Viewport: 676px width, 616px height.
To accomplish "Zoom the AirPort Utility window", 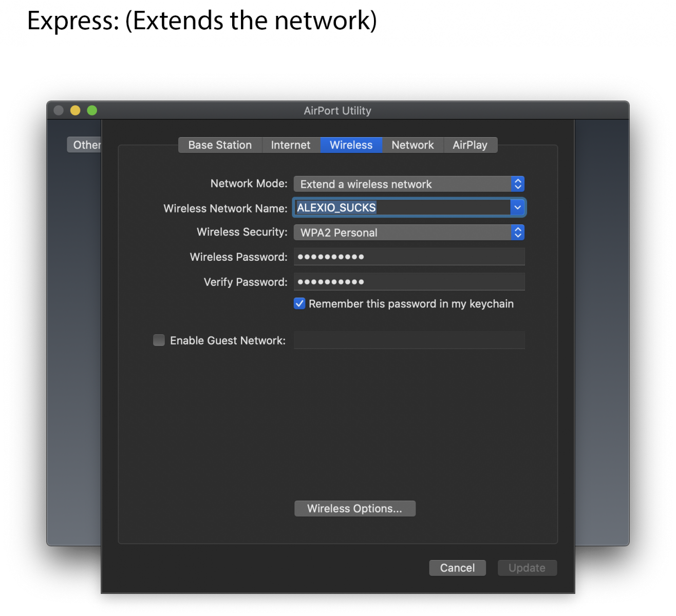I will (x=92, y=110).
